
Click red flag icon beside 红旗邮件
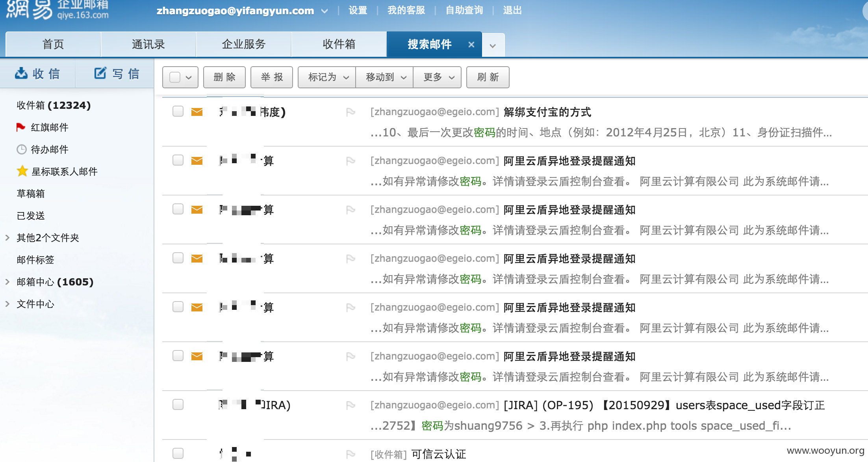pos(20,127)
